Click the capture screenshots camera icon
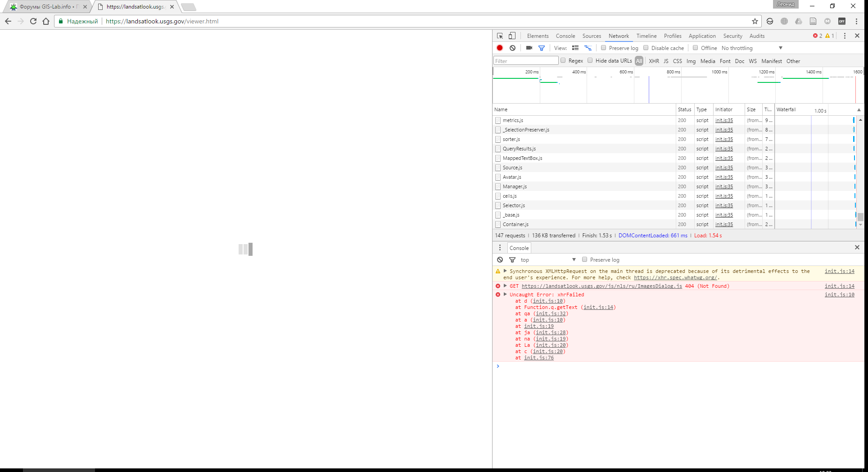The width and height of the screenshot is (868, 472). click(529, 48)
